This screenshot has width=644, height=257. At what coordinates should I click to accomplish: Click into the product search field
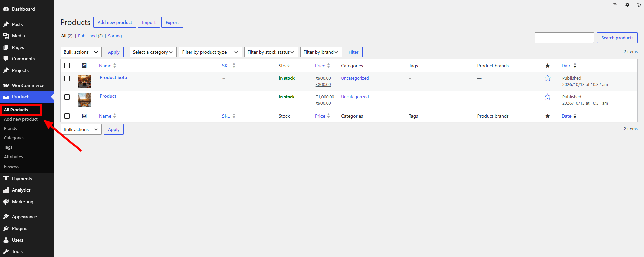564,38
